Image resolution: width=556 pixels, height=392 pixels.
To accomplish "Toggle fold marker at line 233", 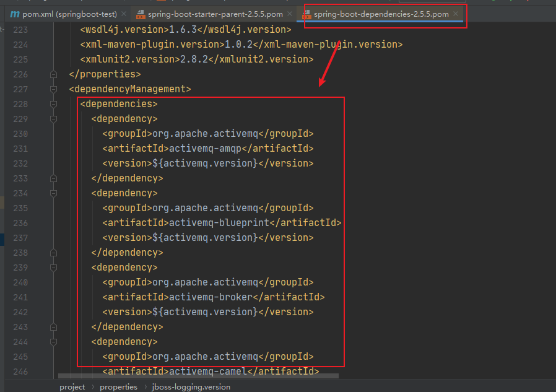I will [53, 178].
